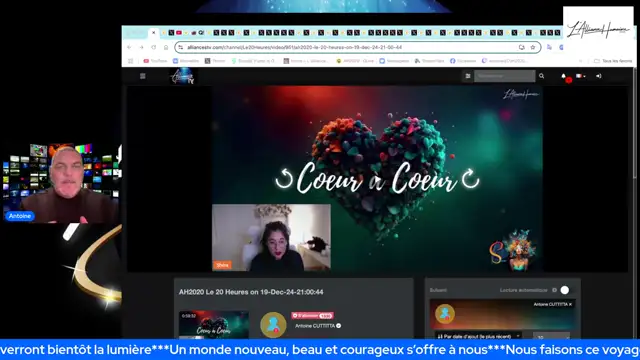The width and height of the screenshot is (640, 360).
Task: Bookmark this page with the star icon
Action: [x=533, y=47]
